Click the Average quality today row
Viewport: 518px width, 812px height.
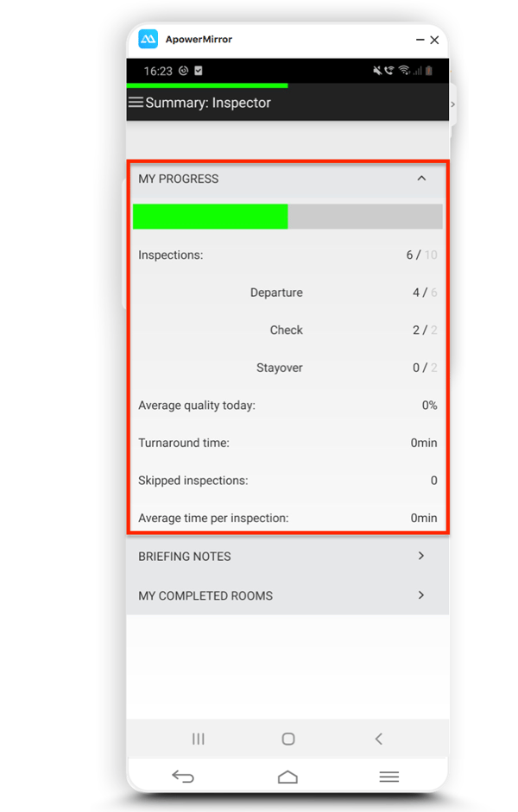pyautogui.click(x=287, y=405)
